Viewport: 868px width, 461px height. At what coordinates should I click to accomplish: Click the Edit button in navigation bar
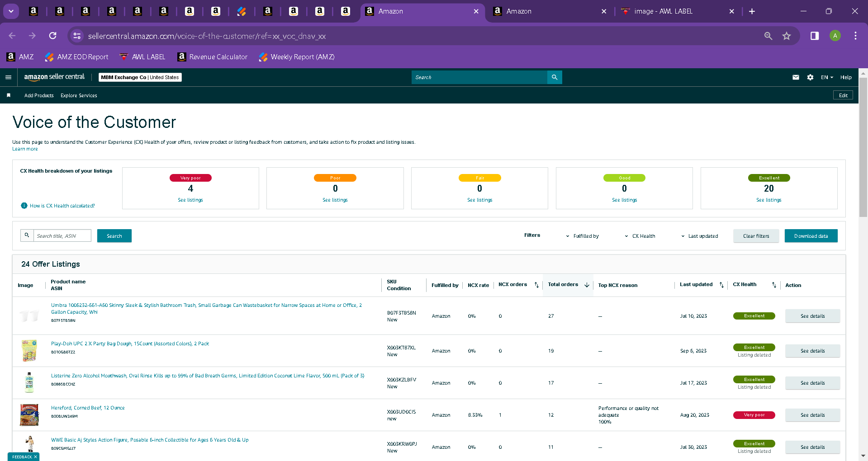pyautogui.click(x=843, y=95)
